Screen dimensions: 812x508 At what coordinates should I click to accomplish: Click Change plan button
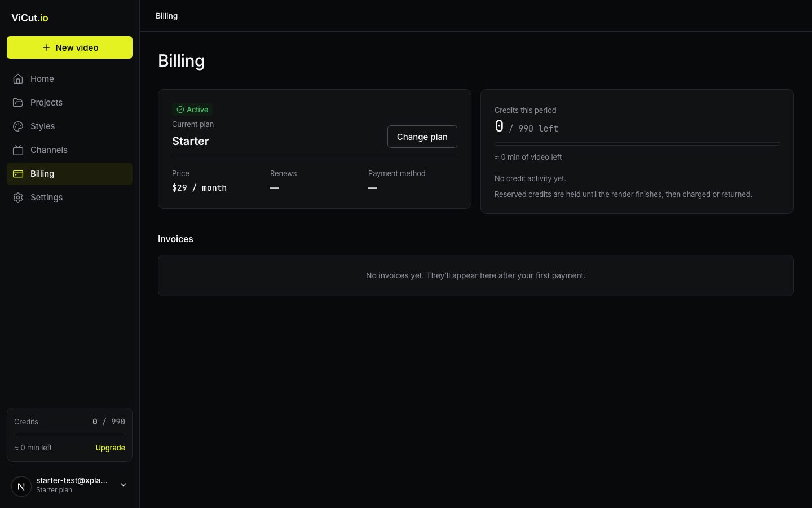[422, 137]
